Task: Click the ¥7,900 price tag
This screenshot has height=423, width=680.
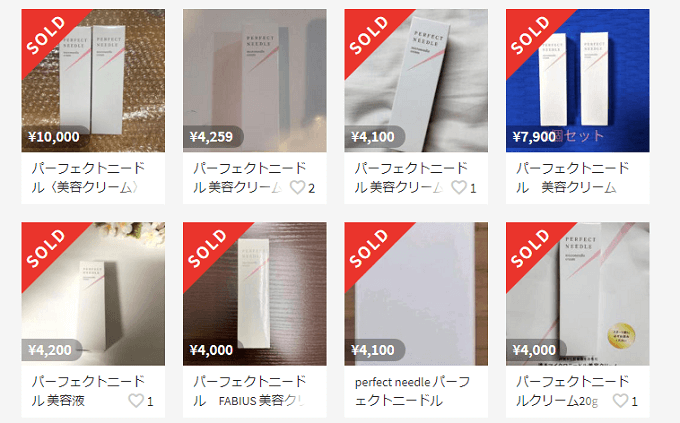Action: coord(534,137)
